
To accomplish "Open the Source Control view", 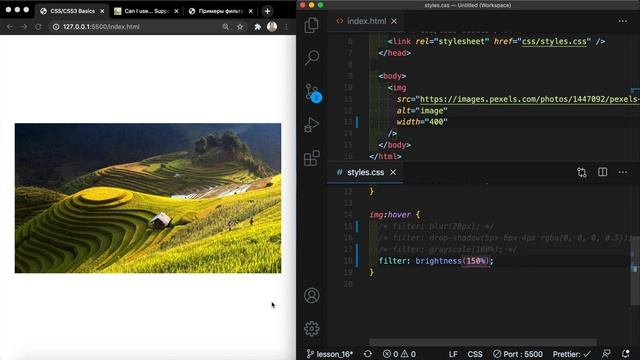I will coord(313,92).
